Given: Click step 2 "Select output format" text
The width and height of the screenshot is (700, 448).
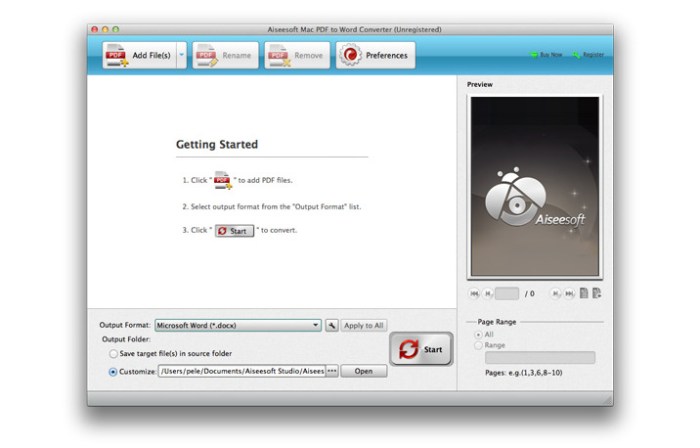Looking at the screenshot, I should coord(271,207).
